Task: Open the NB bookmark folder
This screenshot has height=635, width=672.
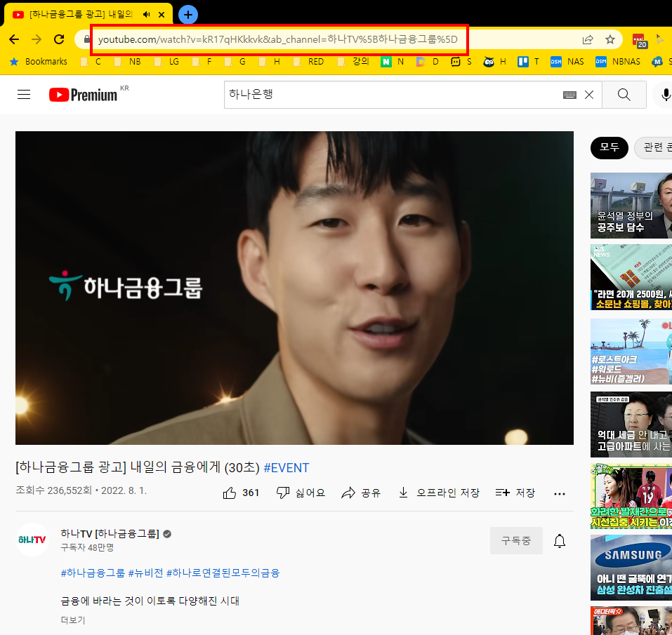Action: click(x=127, y=62)
